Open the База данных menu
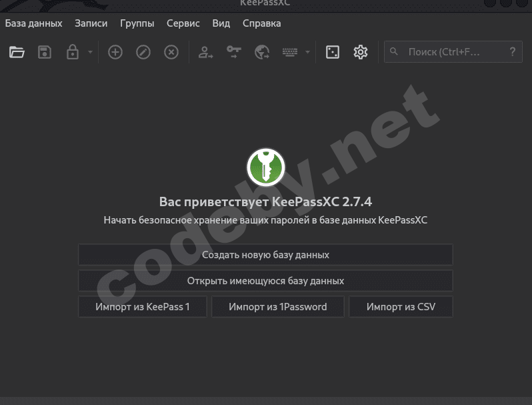The image size is (532, 405). 33,23
